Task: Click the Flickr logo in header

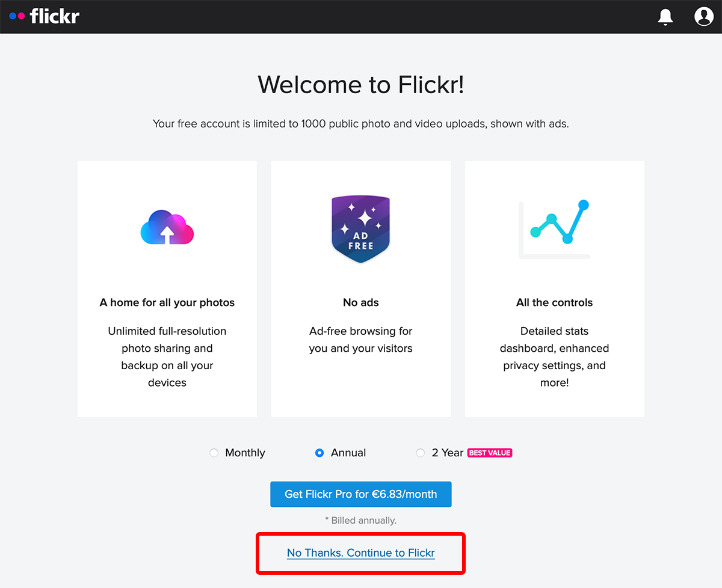Action: click(45, 16)
